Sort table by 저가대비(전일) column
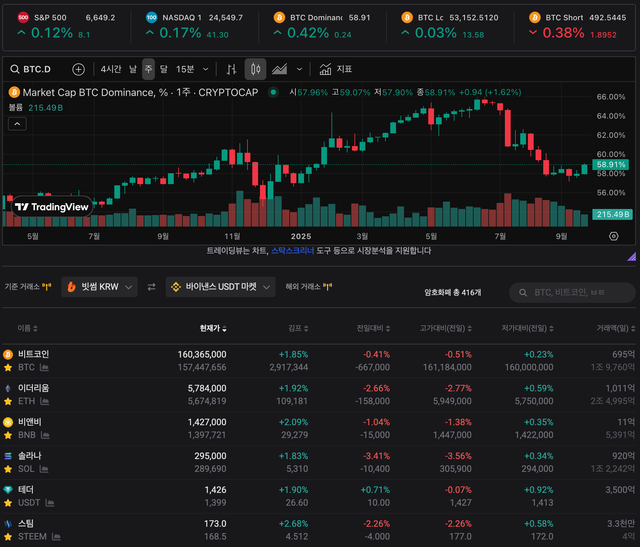This screenshot has width=640, height=547. point(527,329)
